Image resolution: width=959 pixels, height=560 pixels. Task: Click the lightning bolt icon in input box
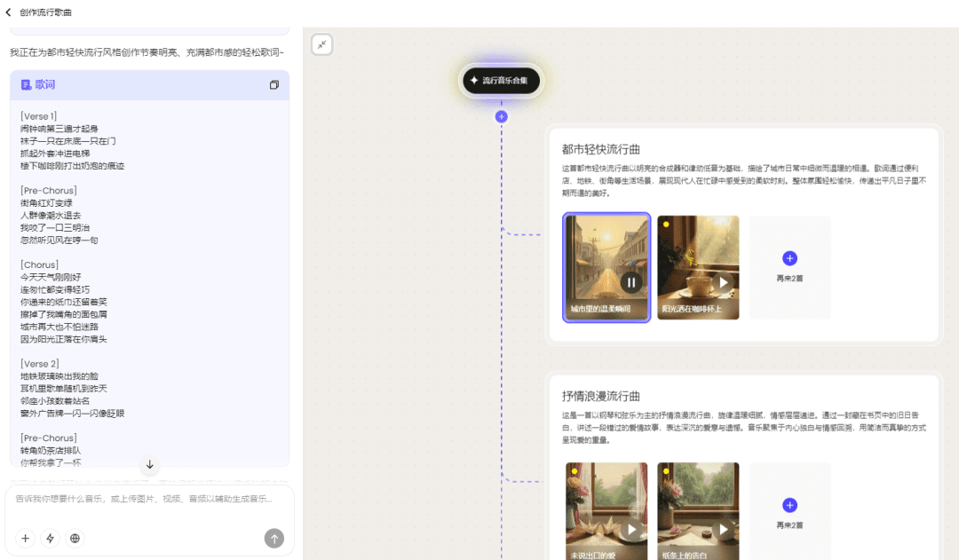51,538
